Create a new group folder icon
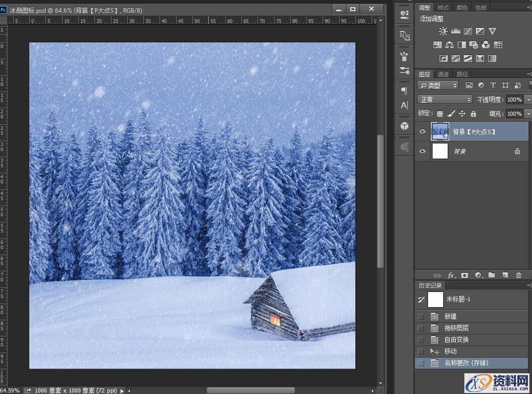The image size is (532, 394). (x=491, y=275)
